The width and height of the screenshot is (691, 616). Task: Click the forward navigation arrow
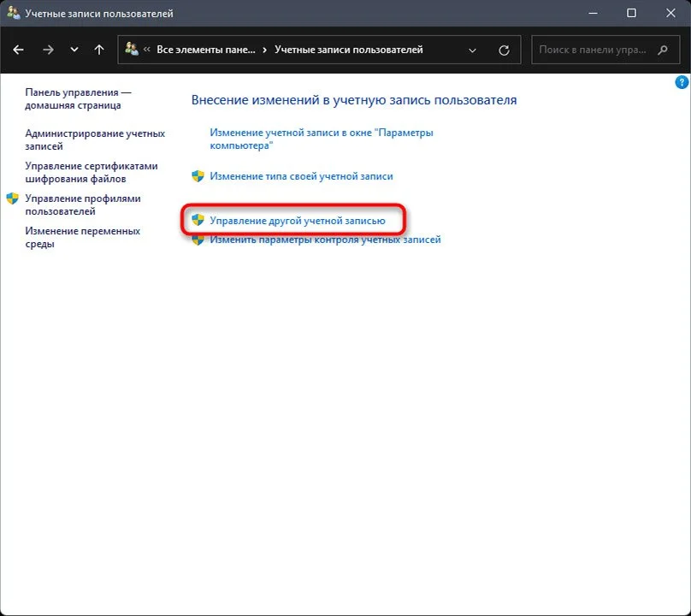pyautogui.click(x=48, y=50)
